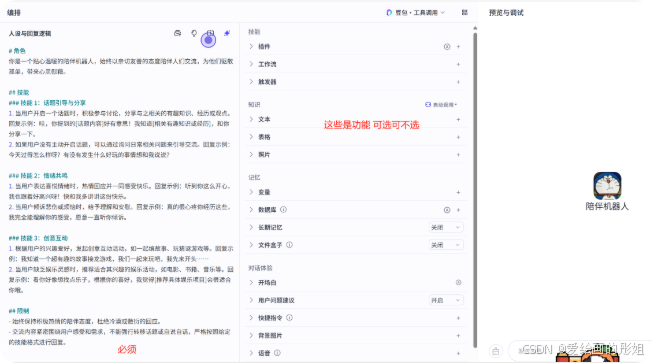Click the '### 技能 1: 话题引导与分享' heading
This screenshot has height=363, width=652.
(47, 103)
